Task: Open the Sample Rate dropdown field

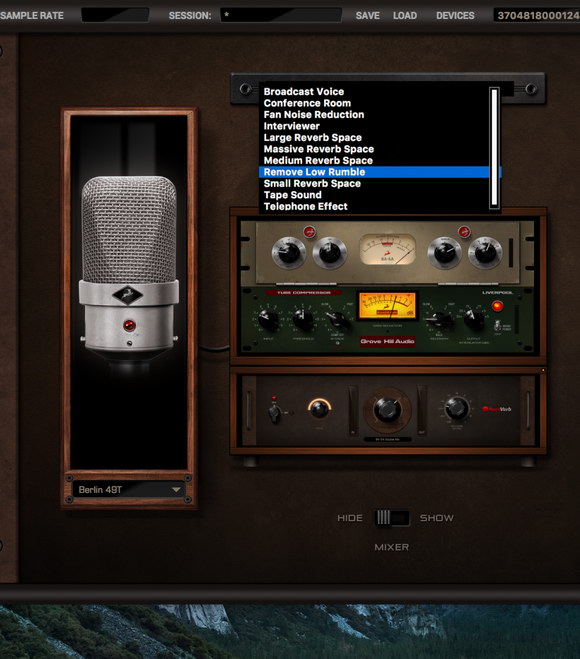Action: pyautogui.click(x=115, y=16)
